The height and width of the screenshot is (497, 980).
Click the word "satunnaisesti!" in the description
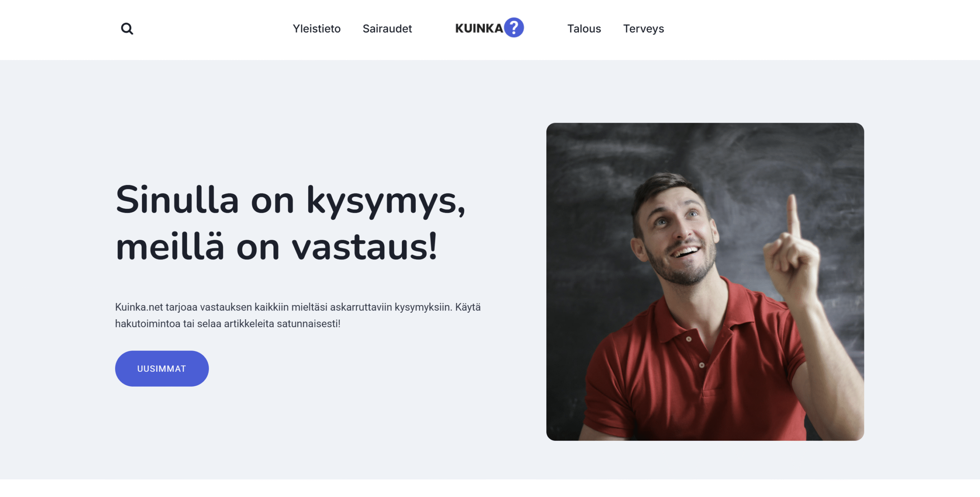[x=309, y=324]
